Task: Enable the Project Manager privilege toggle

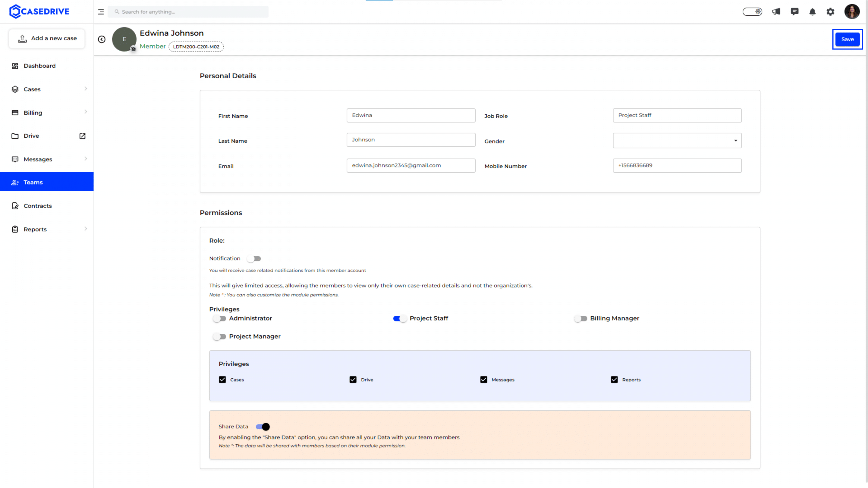Action: 219,336
